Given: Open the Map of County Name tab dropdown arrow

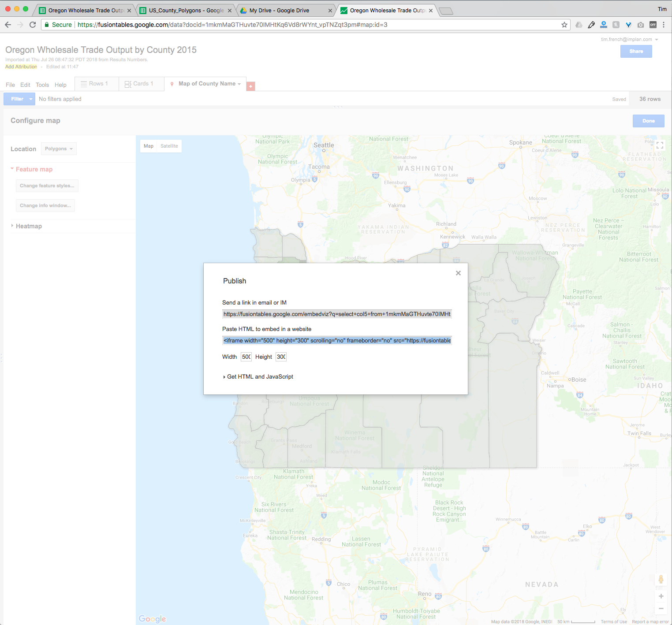Looking at the screenshot, I should tap(239, 84).
